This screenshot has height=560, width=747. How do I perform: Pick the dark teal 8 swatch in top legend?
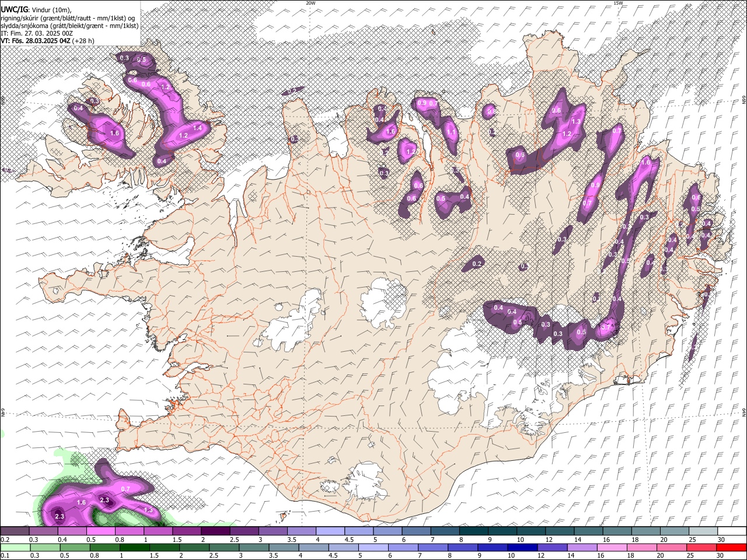(x=473, y=531)
